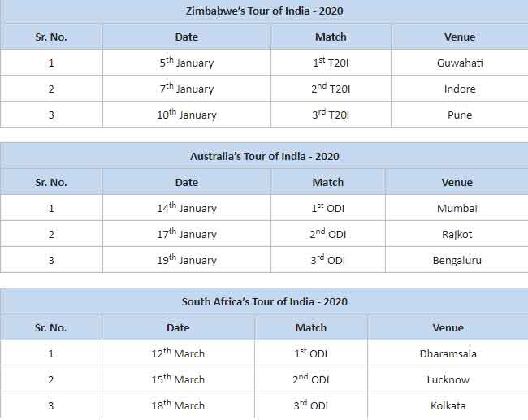Select the Guwahati venue cell
Image resolution: width=528 pixels, height=420 pixels.
[x=460, y=63]
